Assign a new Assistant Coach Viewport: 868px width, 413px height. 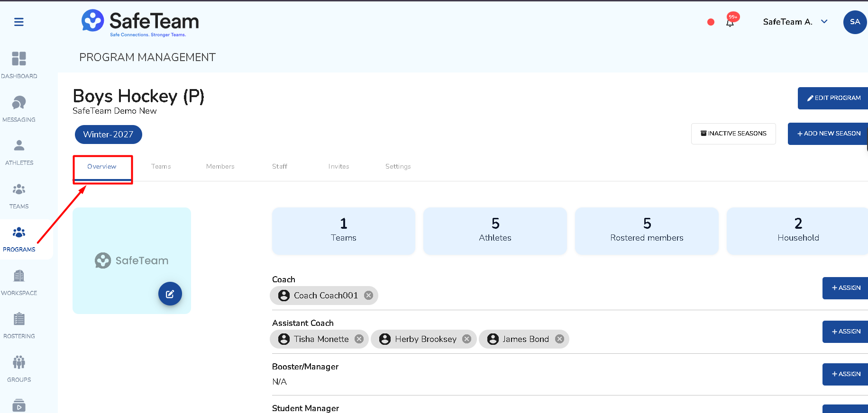coord(845,332)
